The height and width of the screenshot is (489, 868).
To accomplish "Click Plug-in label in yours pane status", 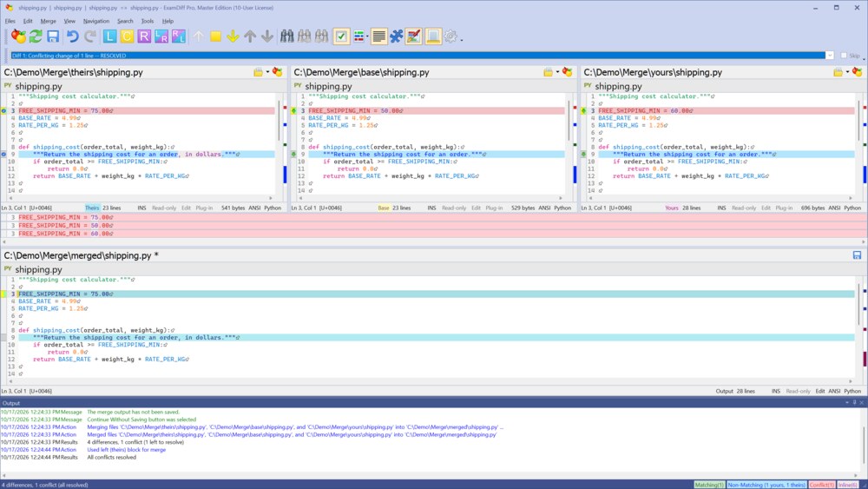I will coord(784,208).
